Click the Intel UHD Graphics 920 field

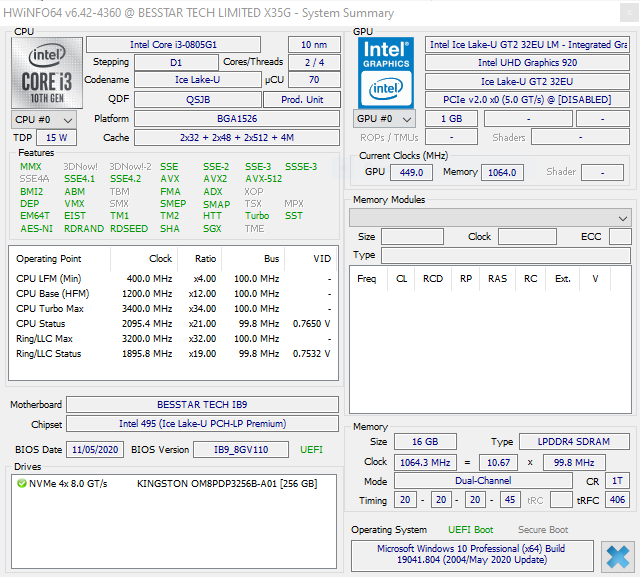tap(527, 63)
